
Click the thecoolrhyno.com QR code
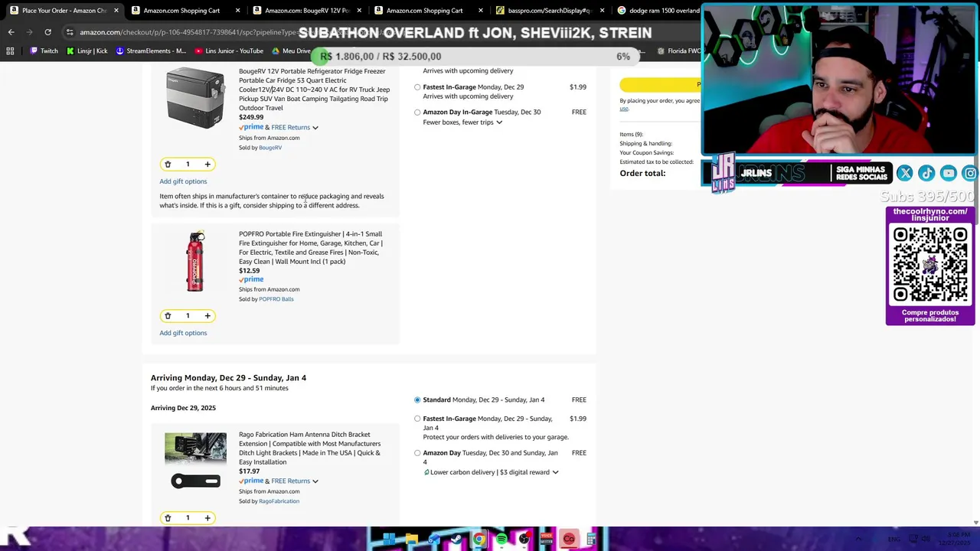(x=930, y=265)
